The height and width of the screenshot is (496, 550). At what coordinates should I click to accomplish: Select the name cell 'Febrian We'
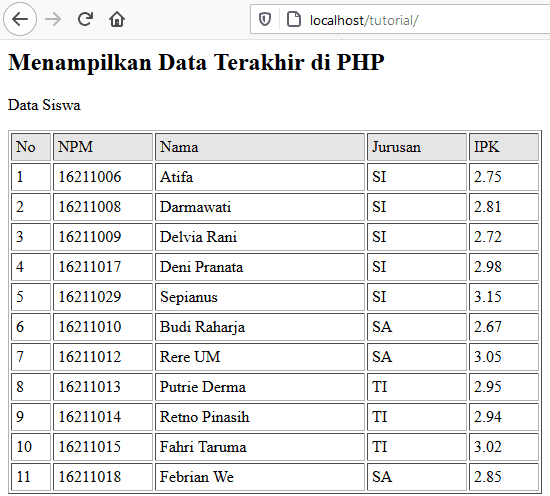tap(260, 477)
